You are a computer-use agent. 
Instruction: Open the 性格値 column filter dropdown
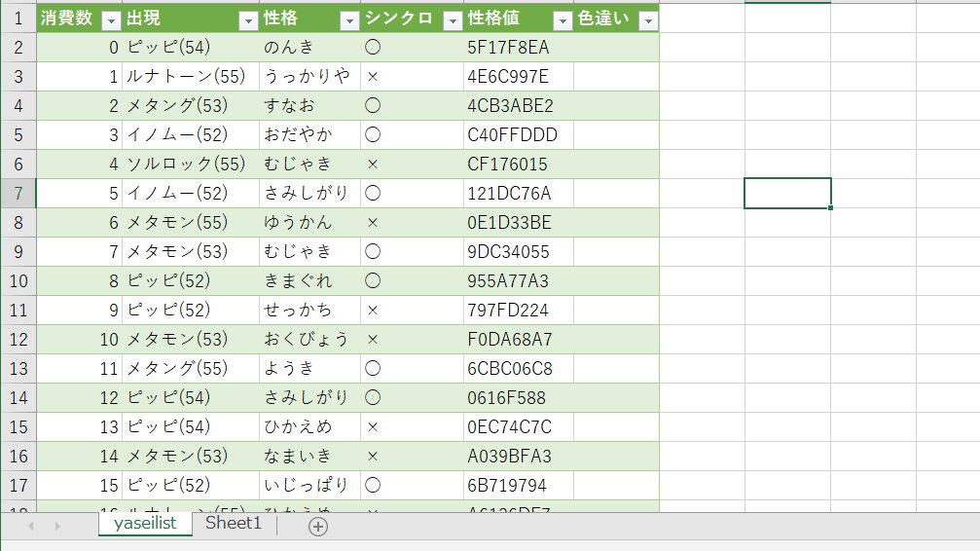563,21
